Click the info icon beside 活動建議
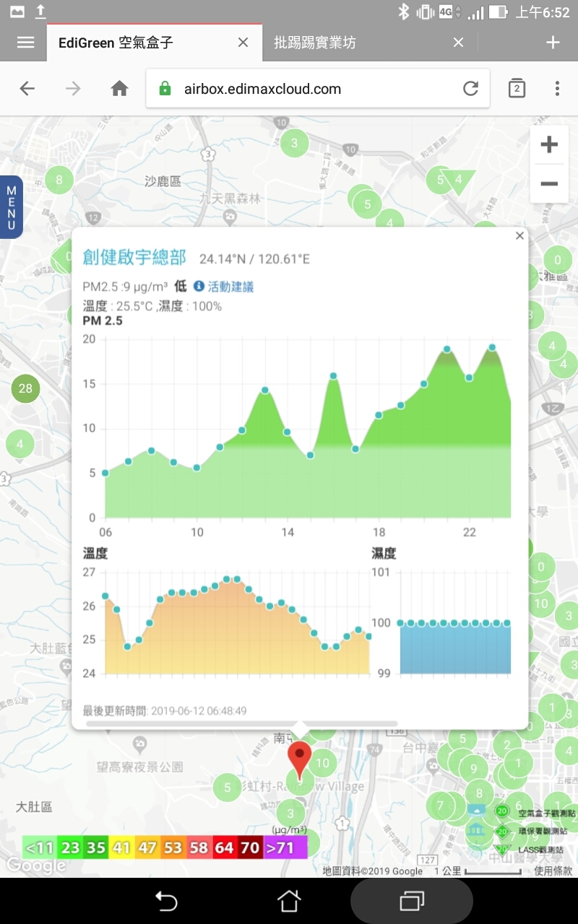Viewport: 578px width, 924px height. click(199, 287)
